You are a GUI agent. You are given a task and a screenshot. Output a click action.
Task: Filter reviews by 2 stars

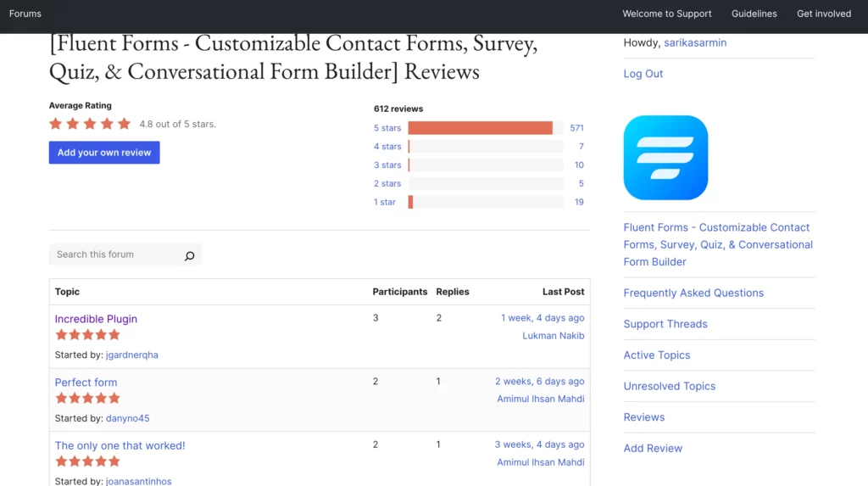(x=387, y=183)
